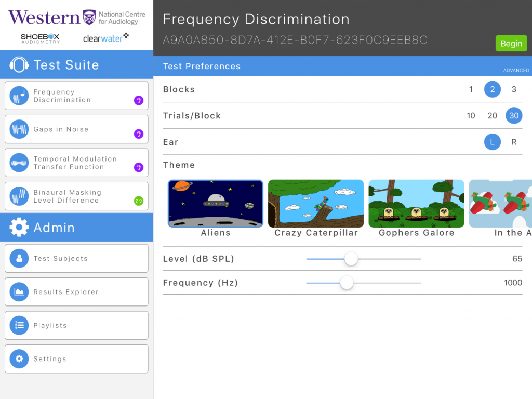Viewport: 532px width, 399px height.
Task: Open Binaural Masking Level Difference test
Action: point(76,196)
